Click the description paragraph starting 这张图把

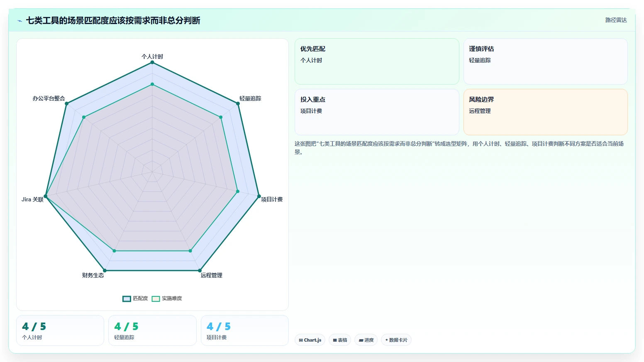click(459, 148)
